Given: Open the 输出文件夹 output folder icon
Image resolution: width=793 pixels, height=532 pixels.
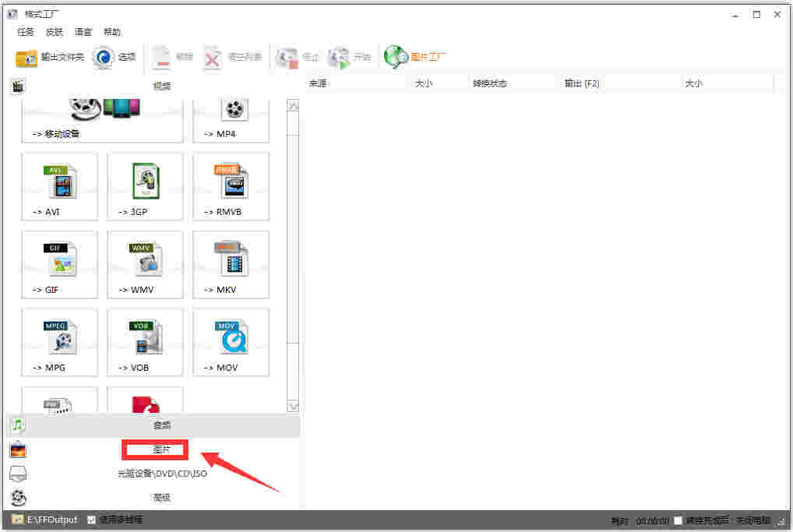Looking at the screenshot, I should pyautogui.click(x=26, y=58).
